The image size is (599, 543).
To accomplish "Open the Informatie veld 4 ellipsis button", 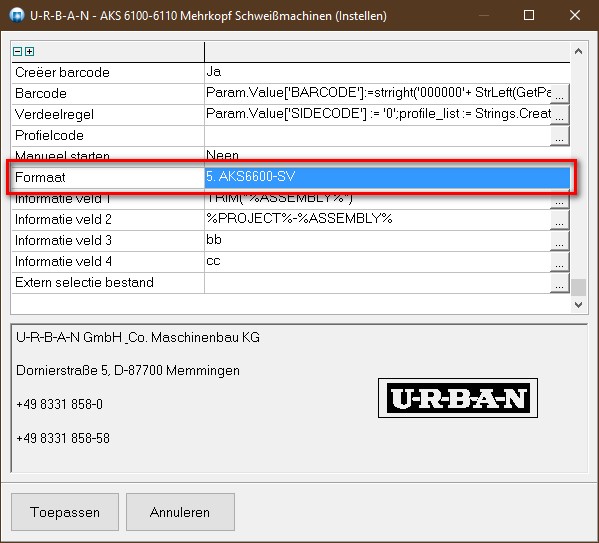I will point(560,262).
